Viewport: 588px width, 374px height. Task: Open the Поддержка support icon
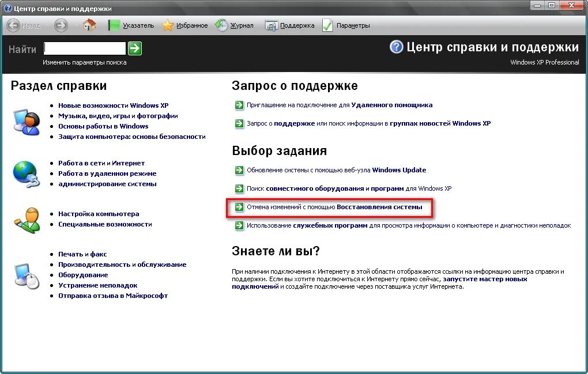point(271,25)
